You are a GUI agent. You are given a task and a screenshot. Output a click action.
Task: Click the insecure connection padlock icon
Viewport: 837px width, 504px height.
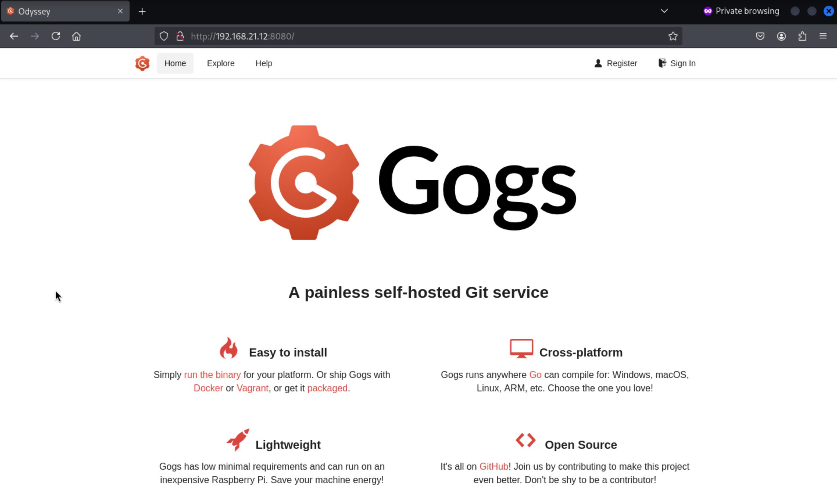pyautogui.click(x=180, y=36)
